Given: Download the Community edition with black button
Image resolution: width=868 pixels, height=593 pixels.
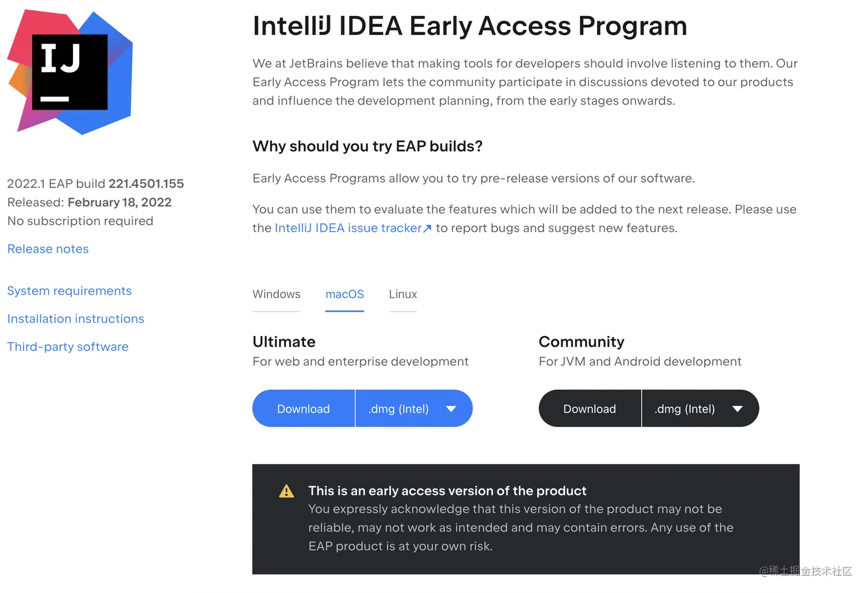Looking at the screenshot, I should pyautogui.click(x=590, y=409).
